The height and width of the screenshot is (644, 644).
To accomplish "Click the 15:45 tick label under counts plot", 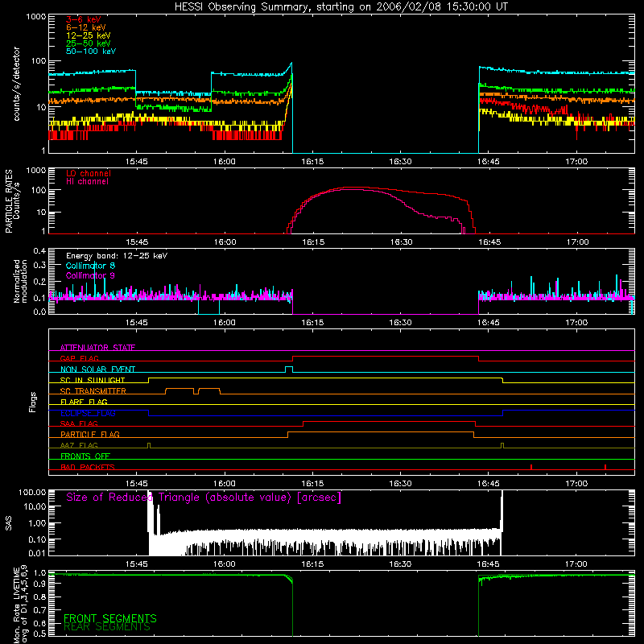I will 136,162.
